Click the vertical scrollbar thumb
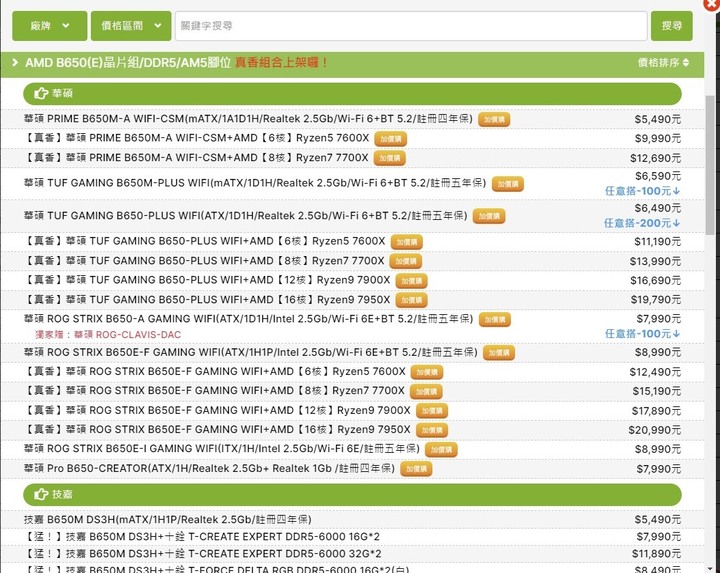 pos(710,163)
